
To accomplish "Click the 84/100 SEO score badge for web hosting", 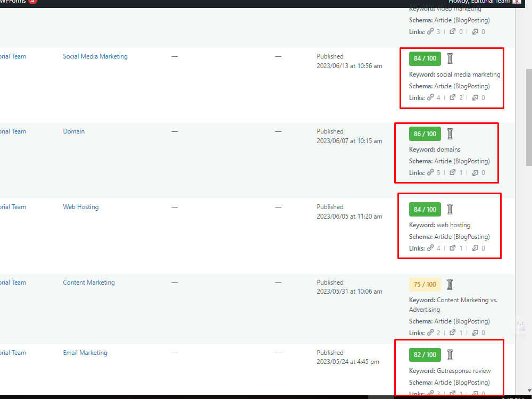I will (425, 209).
